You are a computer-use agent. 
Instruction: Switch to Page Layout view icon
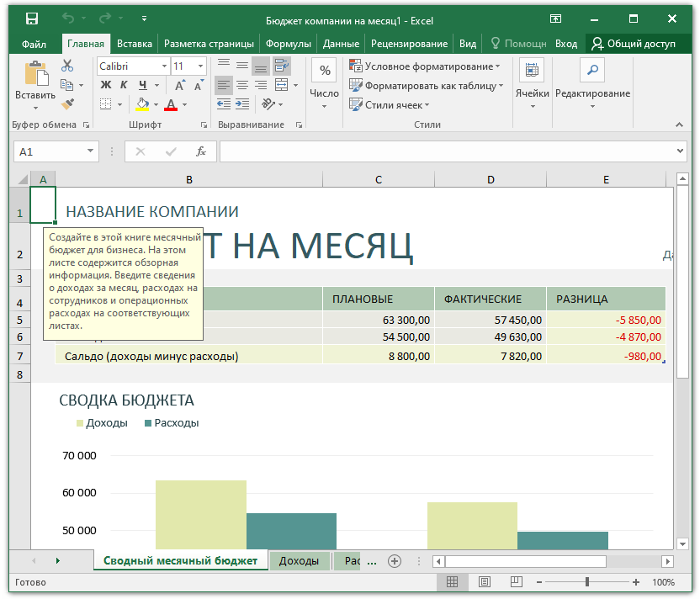(x=485, y=582)
